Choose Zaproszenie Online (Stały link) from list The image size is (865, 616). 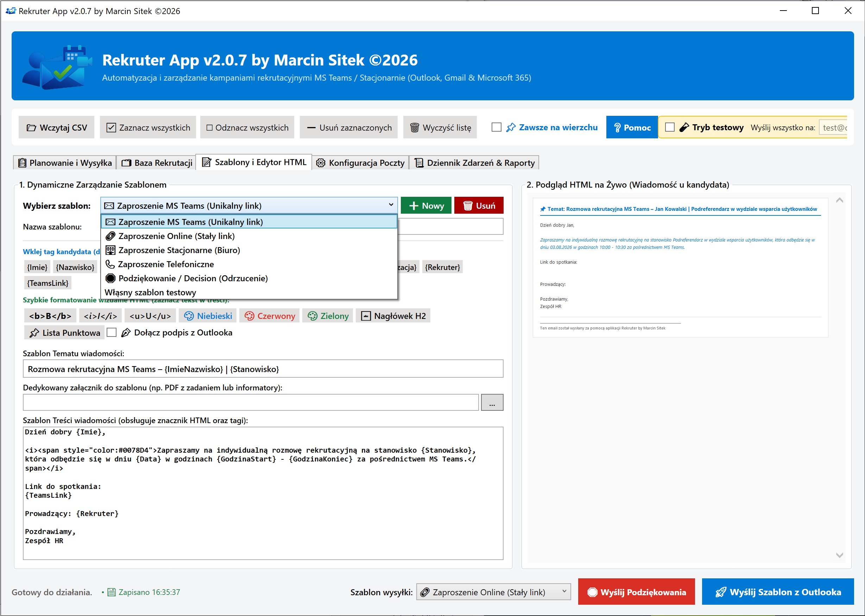(249, 236)
